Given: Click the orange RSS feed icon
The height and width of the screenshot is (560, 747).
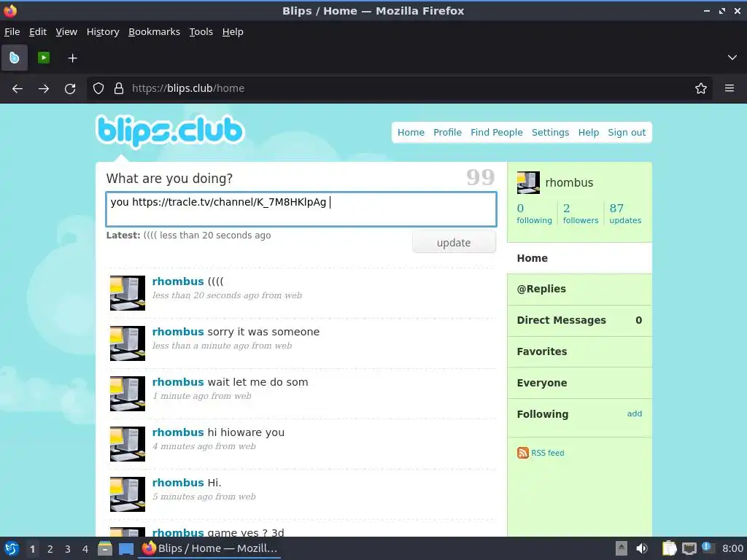Looking at the screenshot, I should [x=522, y=453].
